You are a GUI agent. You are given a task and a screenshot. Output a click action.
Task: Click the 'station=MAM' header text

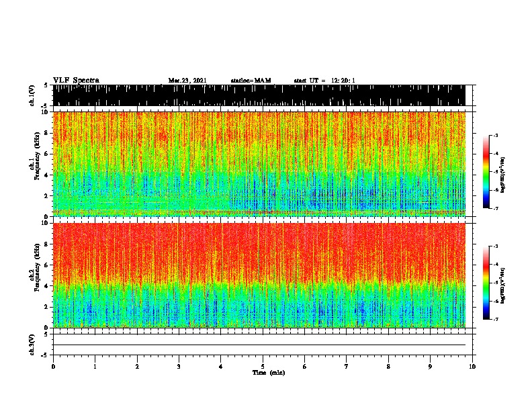[x=251, y=81]
